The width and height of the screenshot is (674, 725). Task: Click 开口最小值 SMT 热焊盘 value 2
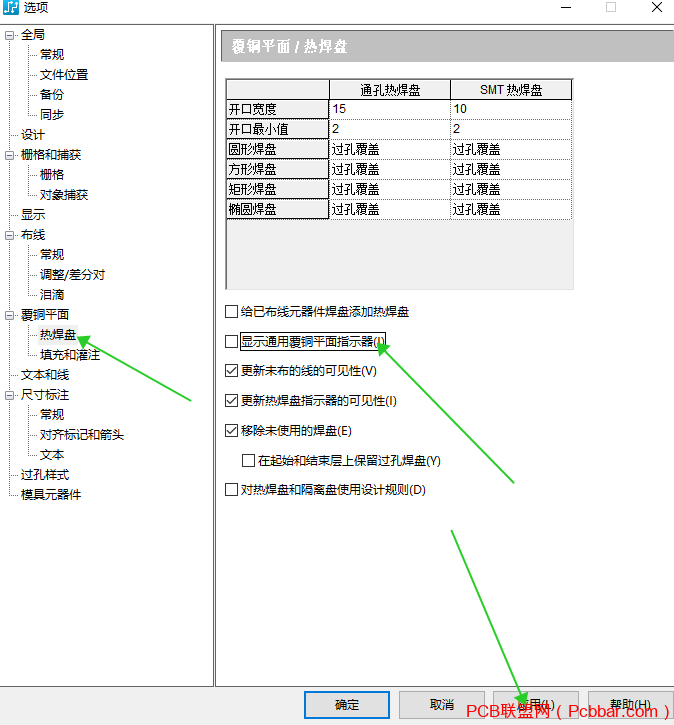pyautogui.click(x=511, y=129)
